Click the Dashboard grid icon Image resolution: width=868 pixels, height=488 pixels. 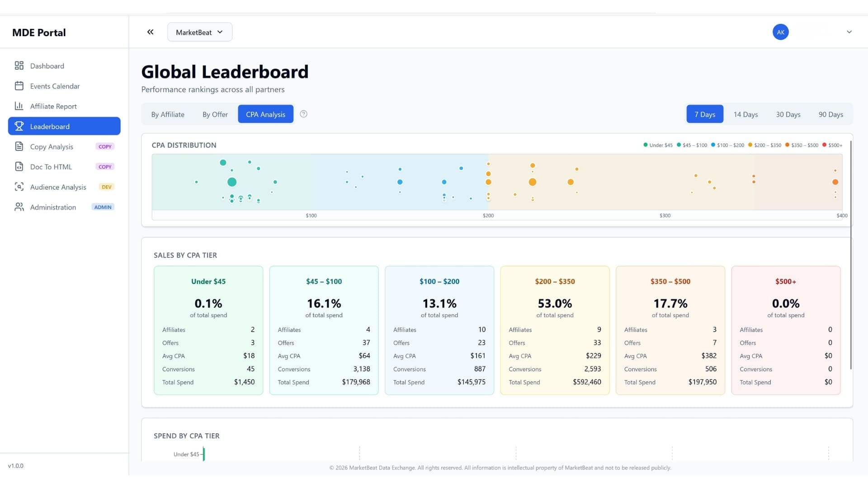[x=19, y=66]
